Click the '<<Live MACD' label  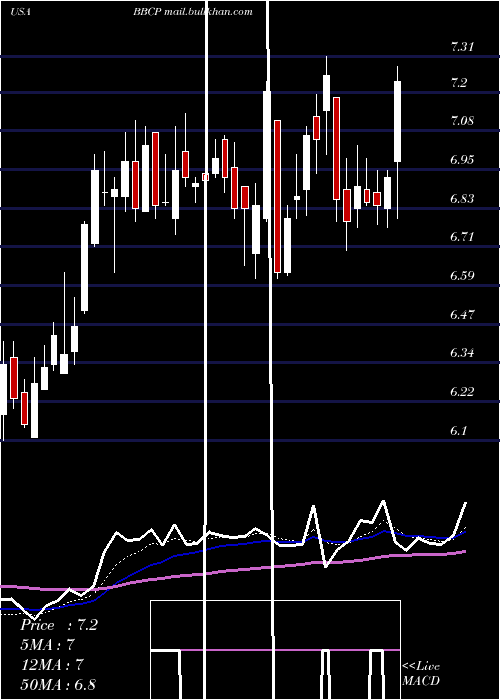[x=421, y=673]
